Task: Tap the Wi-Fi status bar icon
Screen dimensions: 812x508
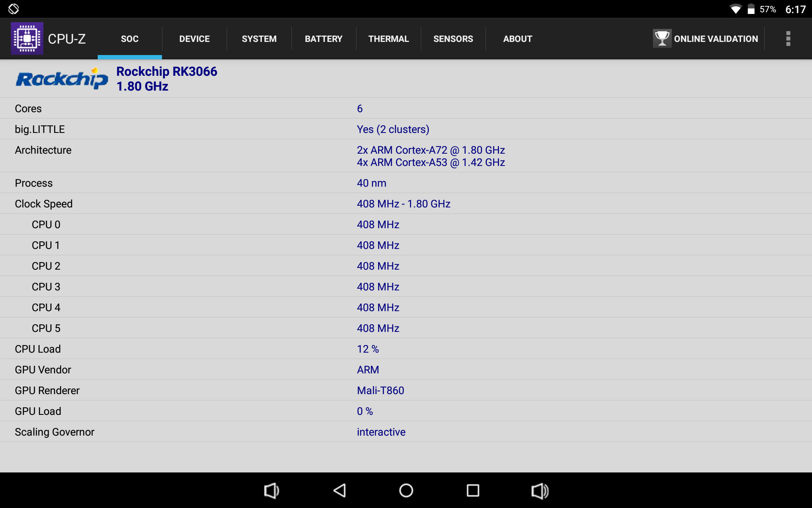Action: click(x=735, y=9)
